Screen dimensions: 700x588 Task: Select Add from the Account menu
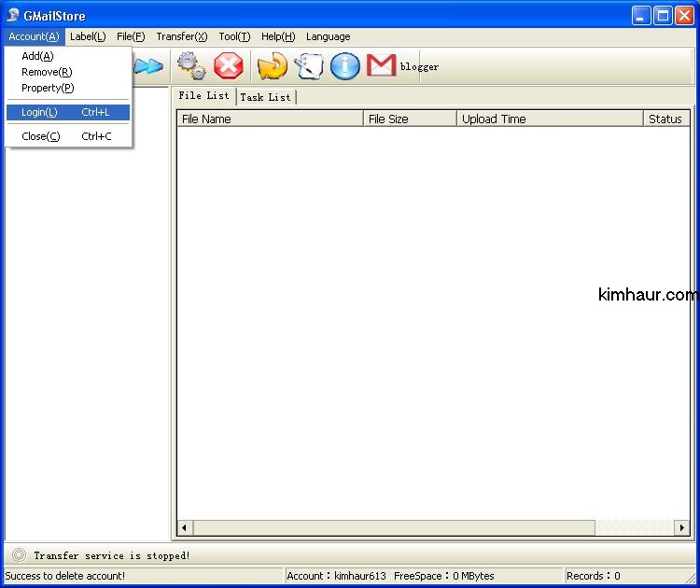(37, 56)
